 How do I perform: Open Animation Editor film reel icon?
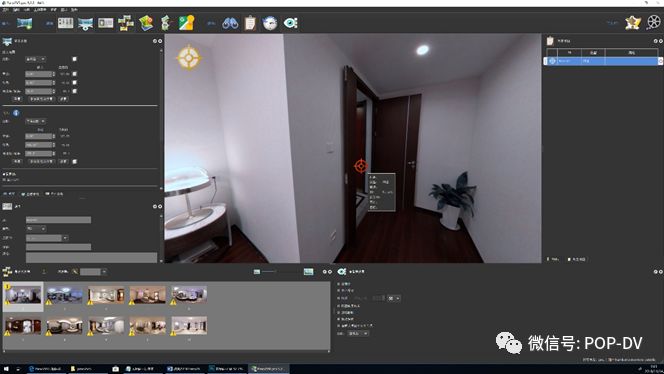(x=654, y=22)
